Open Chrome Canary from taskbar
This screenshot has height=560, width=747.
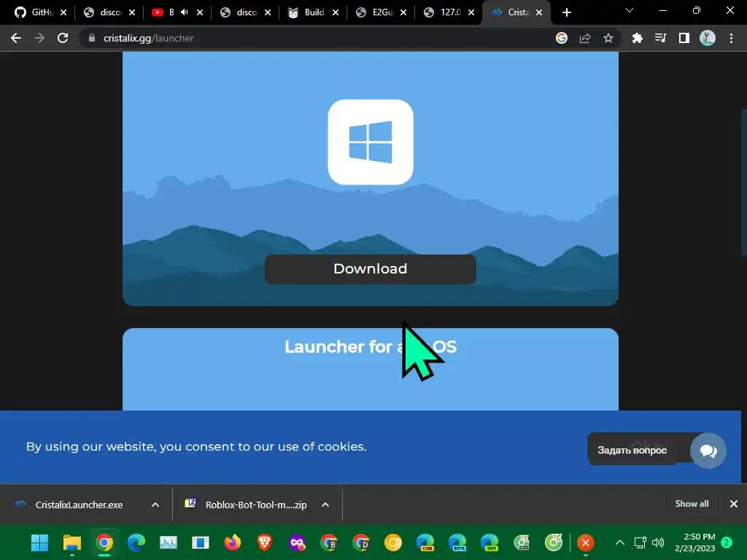coord(393,542)
